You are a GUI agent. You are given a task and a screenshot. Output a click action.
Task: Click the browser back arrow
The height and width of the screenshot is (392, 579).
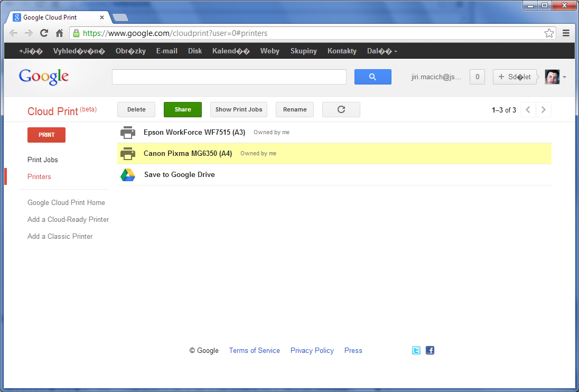point(14,33)
